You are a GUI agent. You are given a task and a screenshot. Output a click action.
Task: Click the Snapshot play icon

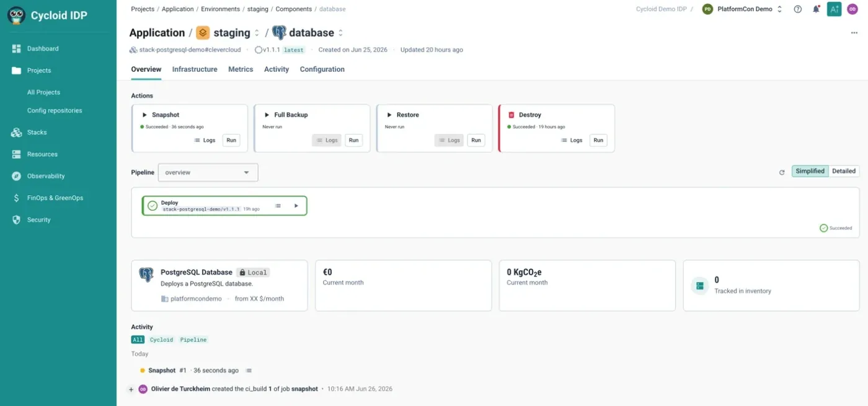[x=144, y=115]
